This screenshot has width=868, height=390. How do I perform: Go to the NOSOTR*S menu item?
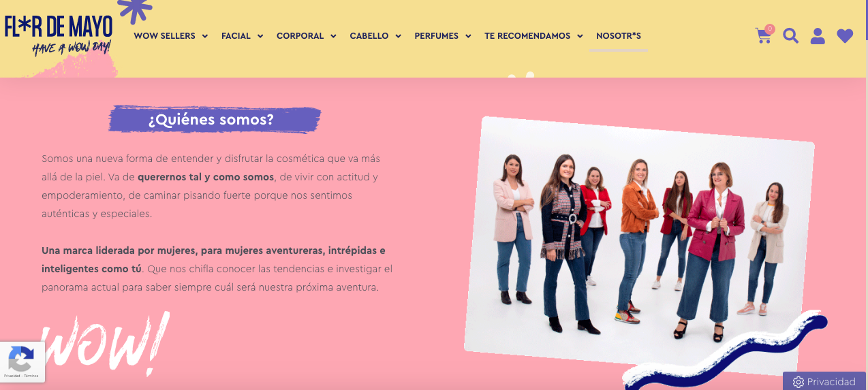point(619,36)
